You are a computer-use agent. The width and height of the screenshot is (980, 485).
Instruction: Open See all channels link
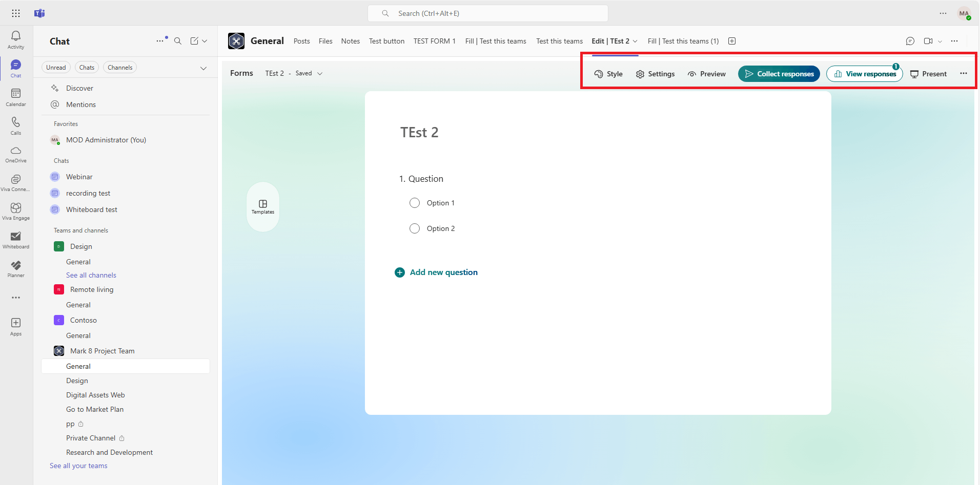[91, 275]
